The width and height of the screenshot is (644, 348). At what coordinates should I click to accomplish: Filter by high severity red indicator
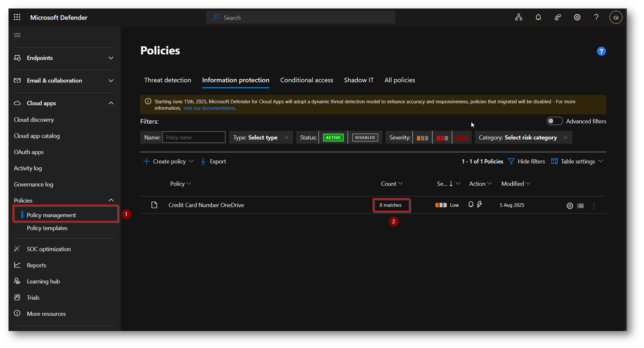[462, 138]
